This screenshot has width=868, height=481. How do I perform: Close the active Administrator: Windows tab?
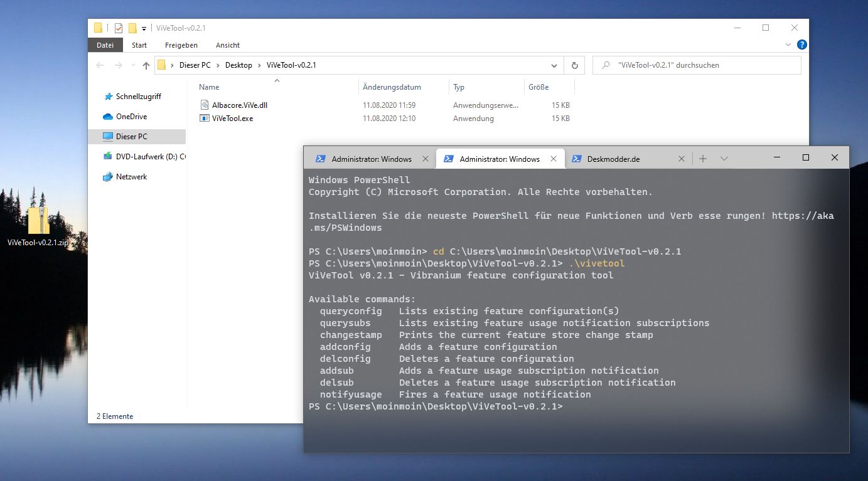pyautogui.click(x=554, y=159)
